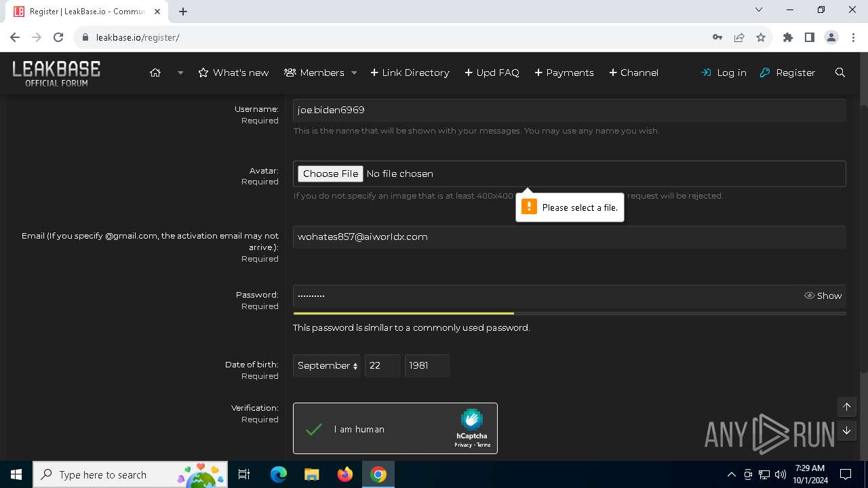868x488 pixels.
Task: Open the Members menu item
Action: [x=315, y=73]
